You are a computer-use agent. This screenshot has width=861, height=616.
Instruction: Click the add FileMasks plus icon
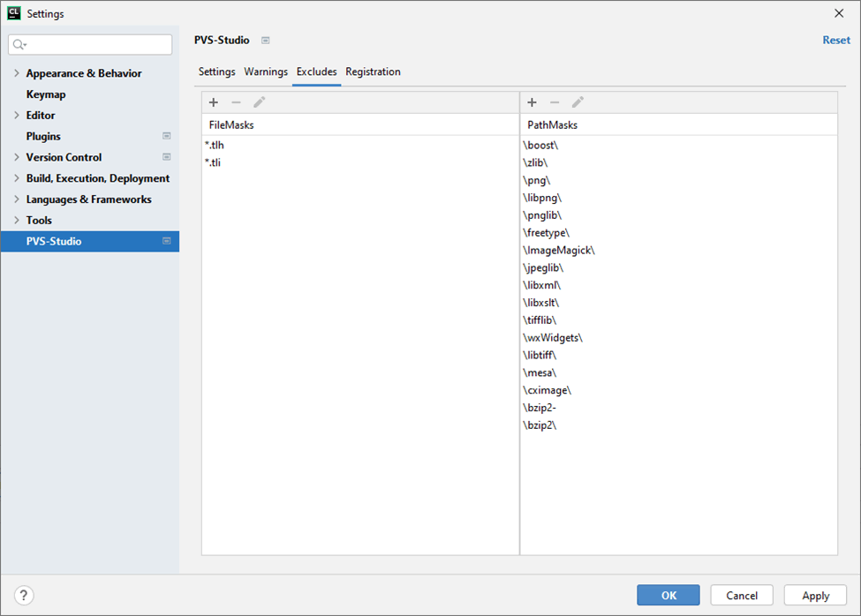(214, 102)
